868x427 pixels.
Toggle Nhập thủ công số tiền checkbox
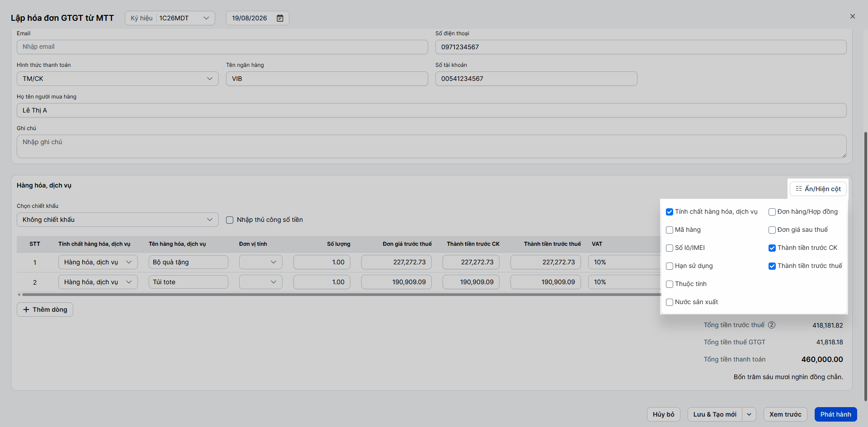pos(230,220)
